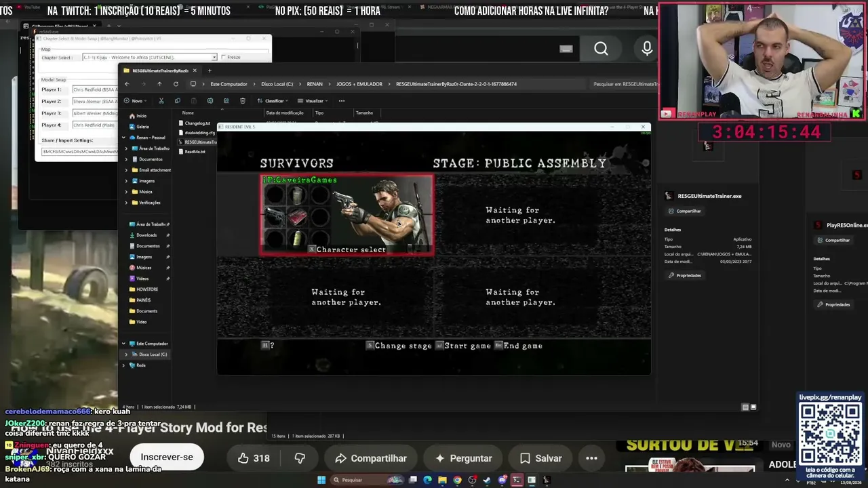Click the YouTube search magnifier icon

pyautogui.click(x=601, y=49)
